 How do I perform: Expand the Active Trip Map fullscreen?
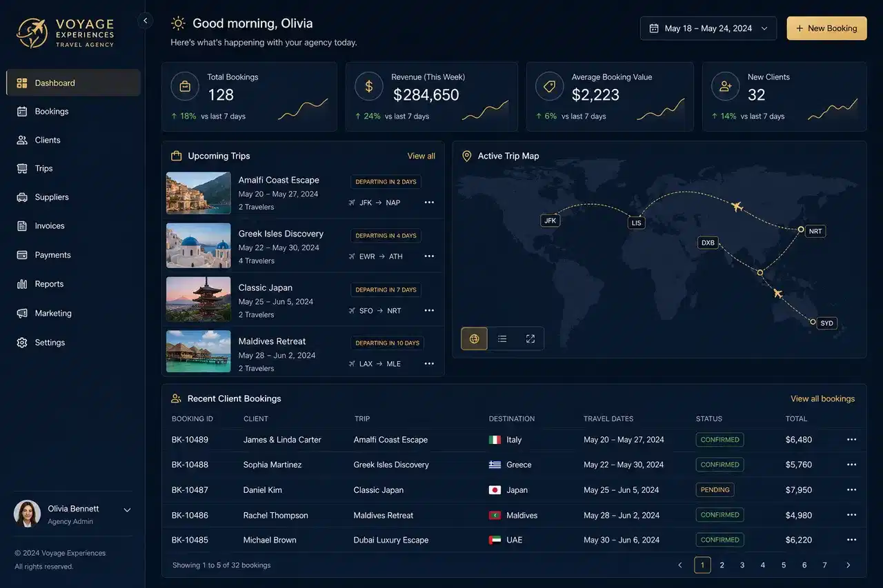tap(530, 338)
